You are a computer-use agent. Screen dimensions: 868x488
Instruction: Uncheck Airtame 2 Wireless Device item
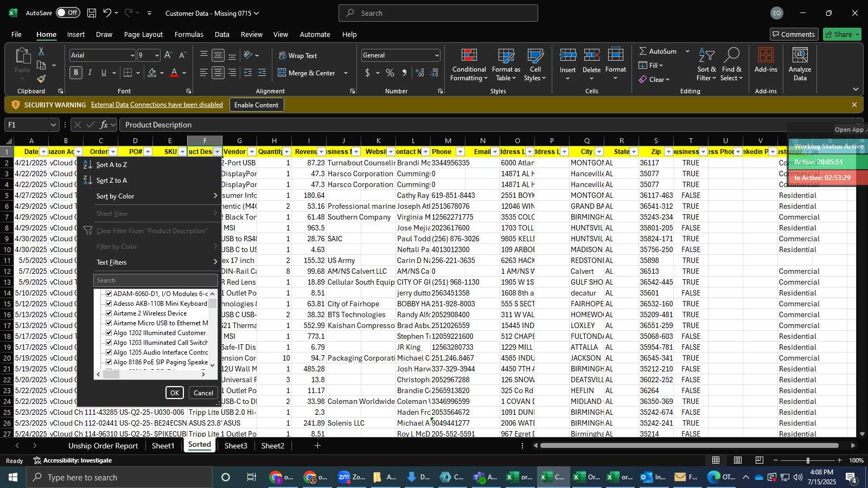pos(108,313)
